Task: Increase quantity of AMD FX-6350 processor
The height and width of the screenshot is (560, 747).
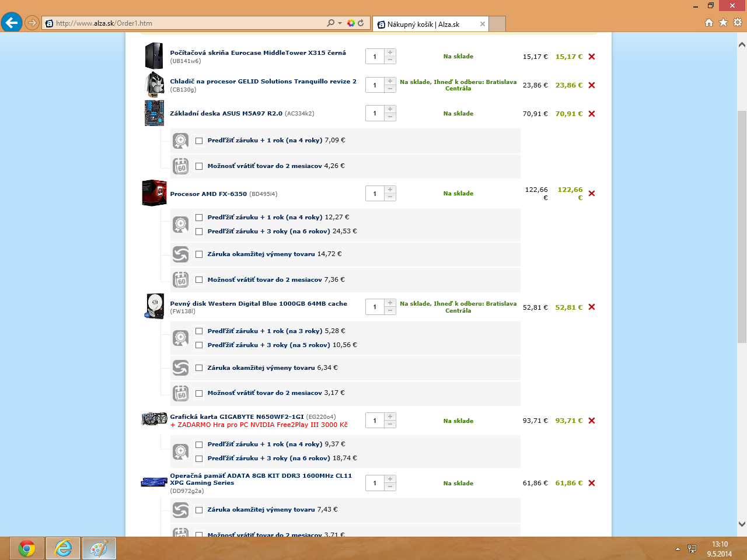Action: tap(390, 190)
